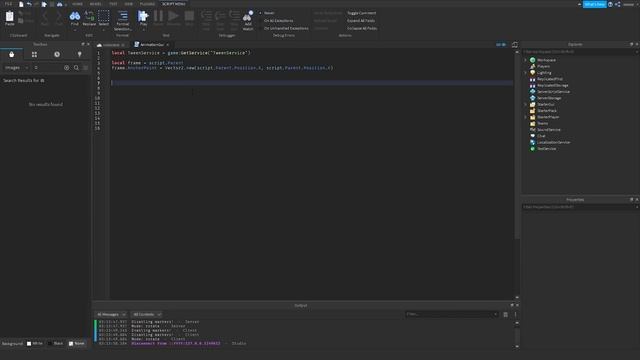Expand the StarterGui tree node
This screenshot has width=640, height=360.
(526, 104)
